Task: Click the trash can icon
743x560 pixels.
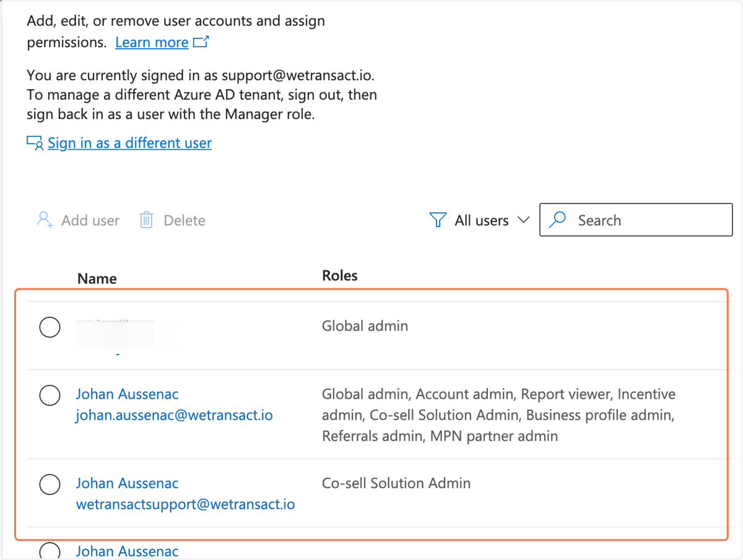Action: [x=146, y=220]
